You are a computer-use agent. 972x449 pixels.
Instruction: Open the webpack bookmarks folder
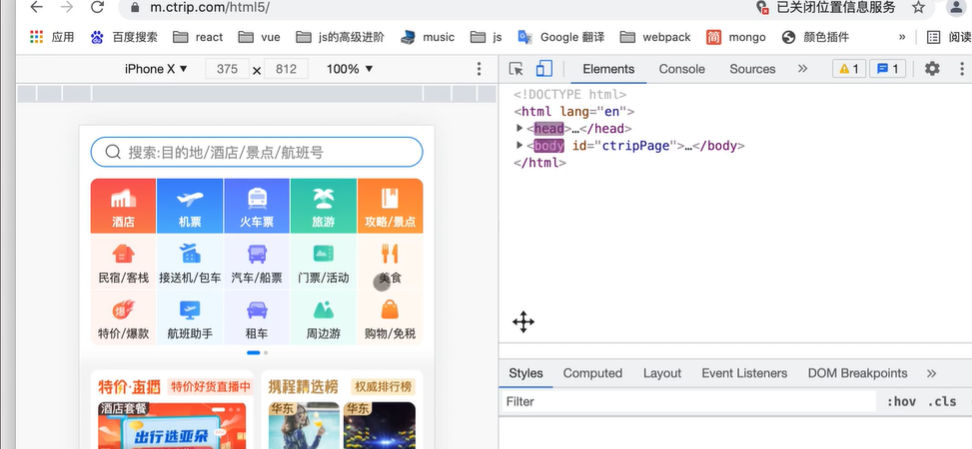pos(655,37)
